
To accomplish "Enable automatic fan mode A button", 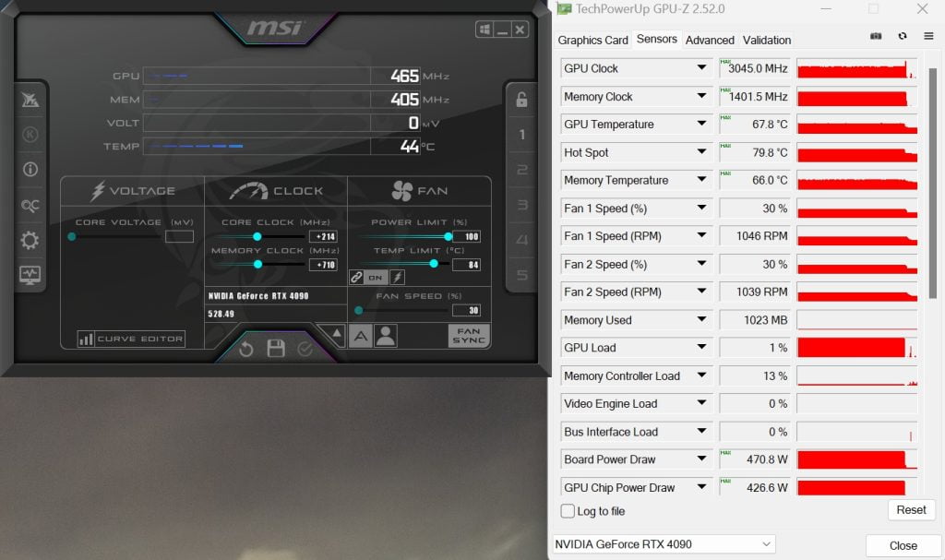I will click(361, 336).
